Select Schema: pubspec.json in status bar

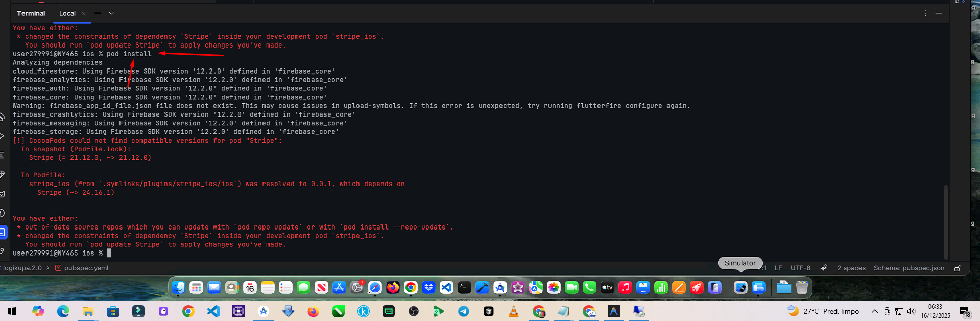(x=909, y=268)
